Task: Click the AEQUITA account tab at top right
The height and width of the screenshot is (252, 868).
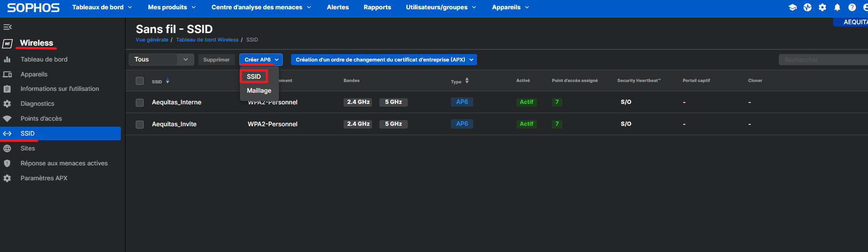Action: 851,22
